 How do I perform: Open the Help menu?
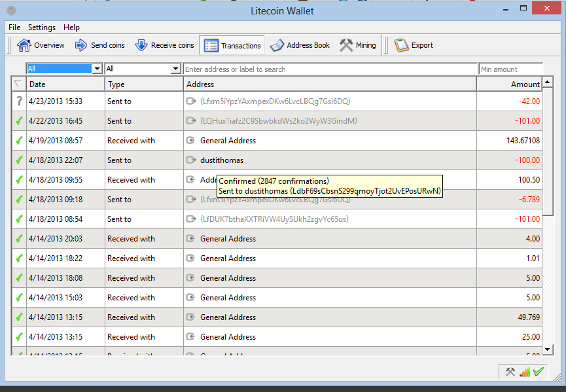point(71,27)
